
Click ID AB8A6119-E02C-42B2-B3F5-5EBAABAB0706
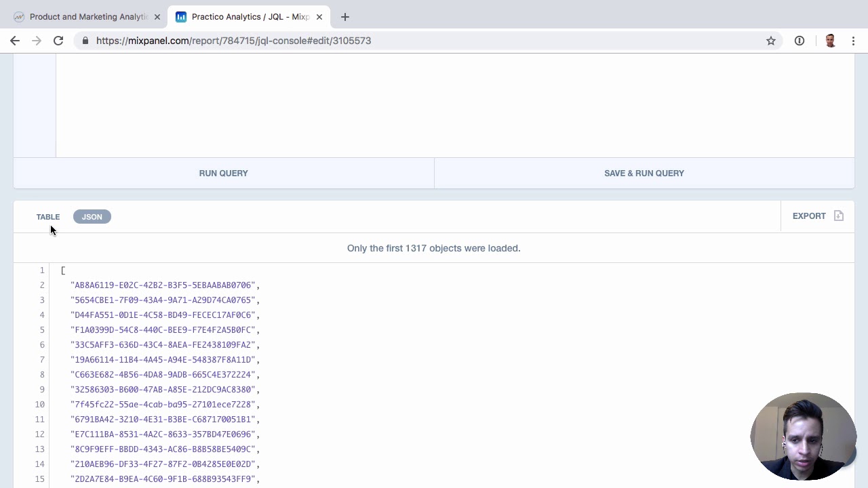click(163, 285)
